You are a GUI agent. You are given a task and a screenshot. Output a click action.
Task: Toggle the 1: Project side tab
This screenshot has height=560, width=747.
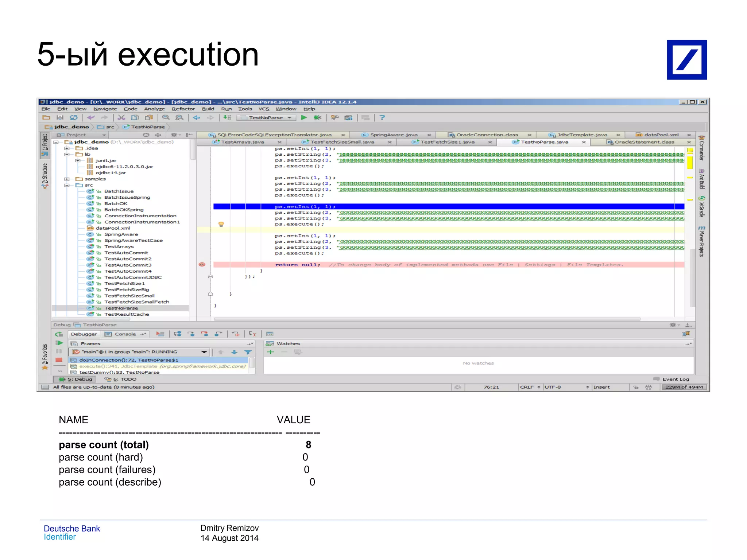coord(44,145)
